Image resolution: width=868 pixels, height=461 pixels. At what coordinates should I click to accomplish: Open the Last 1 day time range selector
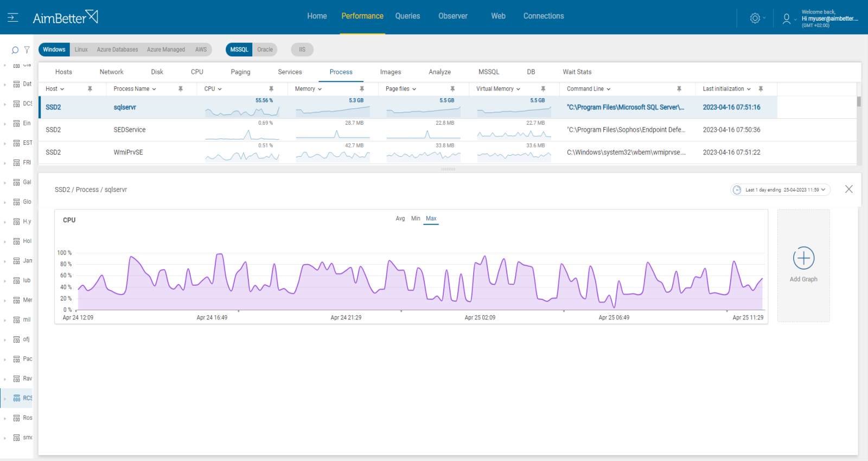780,190
